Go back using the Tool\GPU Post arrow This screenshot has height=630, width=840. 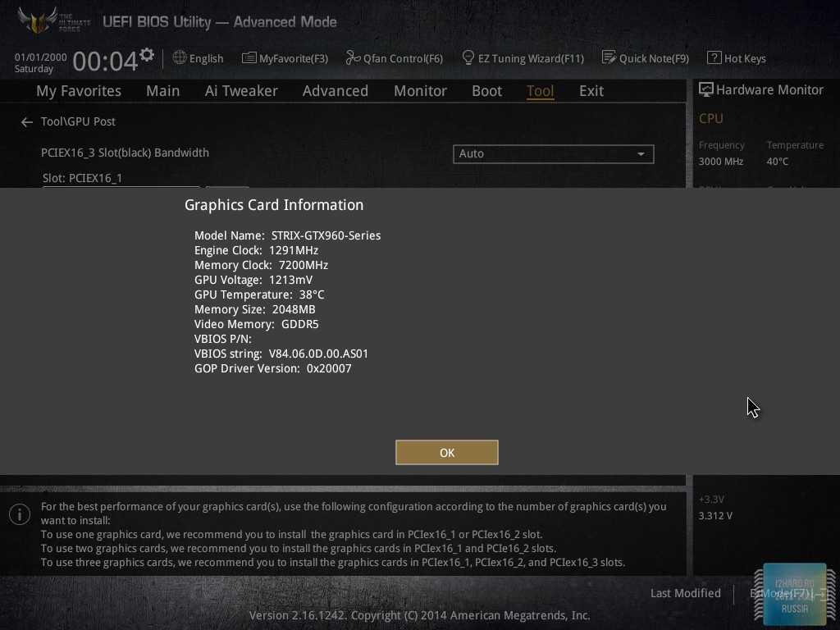coord(27,121)
